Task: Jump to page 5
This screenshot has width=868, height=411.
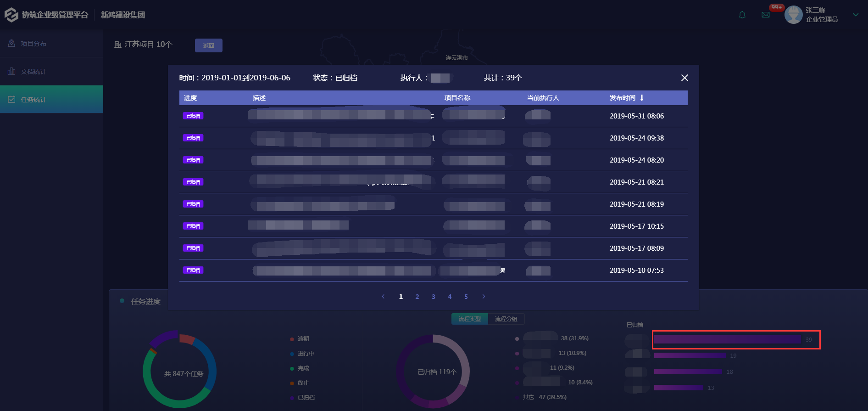Action: point(466,297)
